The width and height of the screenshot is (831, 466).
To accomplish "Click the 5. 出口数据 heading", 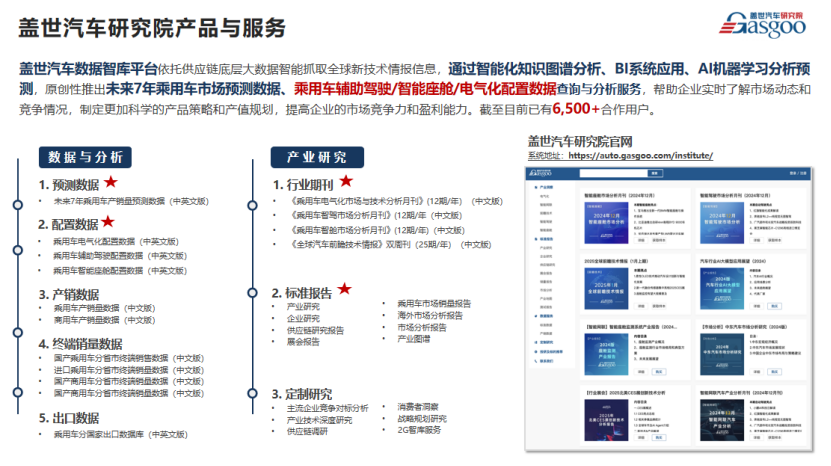I will click(69, 418).
